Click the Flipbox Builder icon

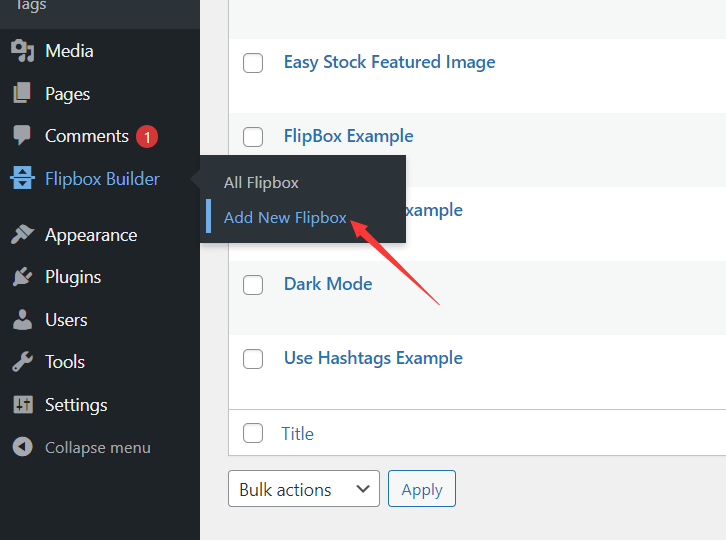22,178
